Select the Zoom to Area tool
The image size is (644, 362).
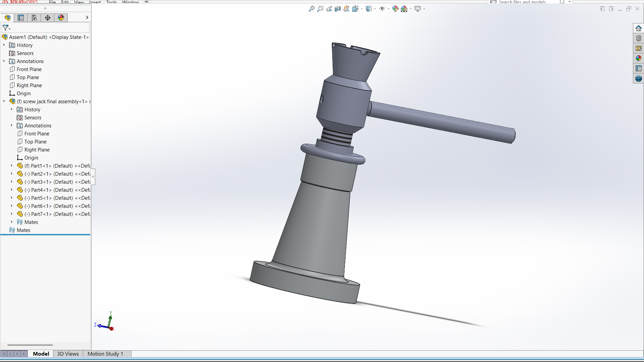click(x=320, y=9)
